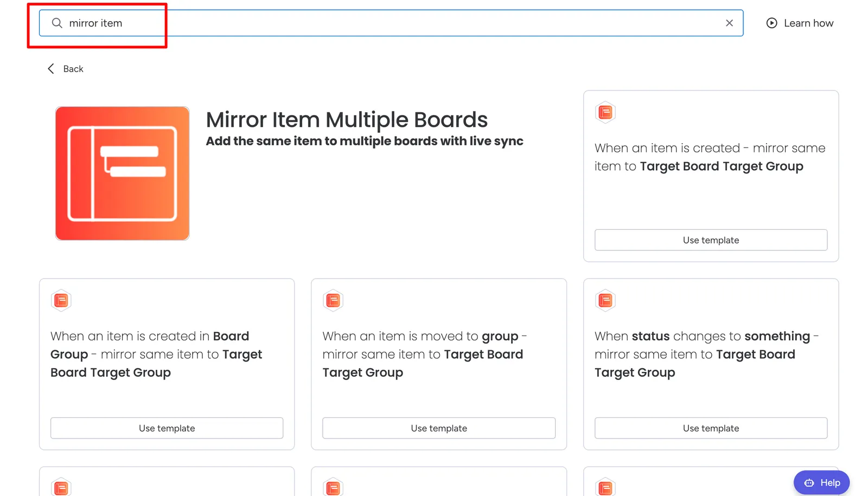Click the app icon on 'created in Board Group' card
Image resolution: width=868 pixels, height=496 pixels.
61,300
